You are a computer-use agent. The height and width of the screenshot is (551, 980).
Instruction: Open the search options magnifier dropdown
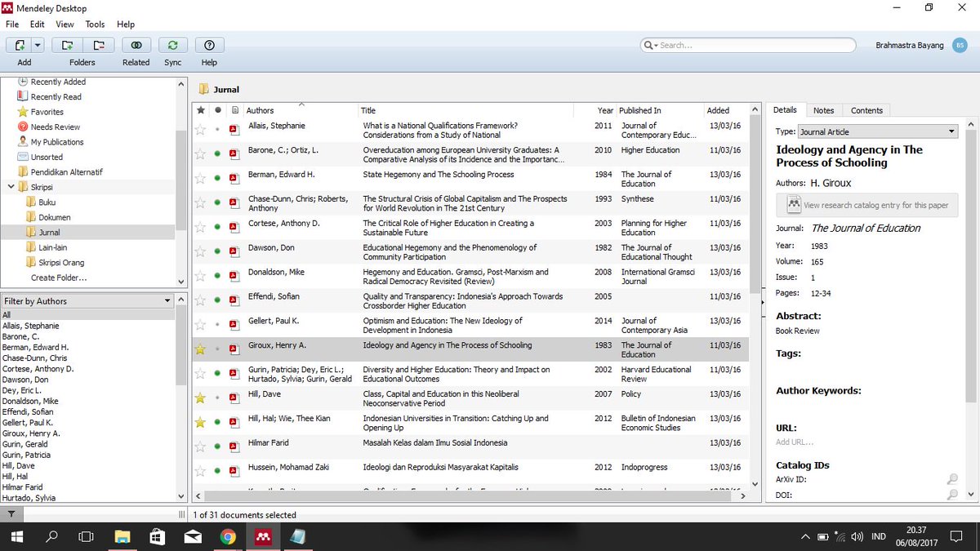[x=650, y=45]
